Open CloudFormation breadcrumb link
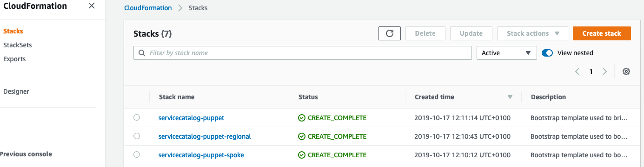This screenshot has width=644, height=167. 148,8
